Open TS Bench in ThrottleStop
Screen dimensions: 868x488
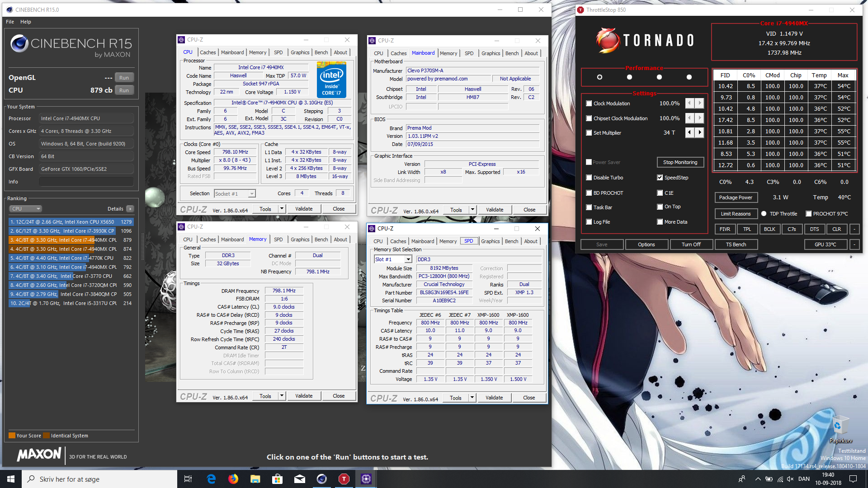click(736, 244)
